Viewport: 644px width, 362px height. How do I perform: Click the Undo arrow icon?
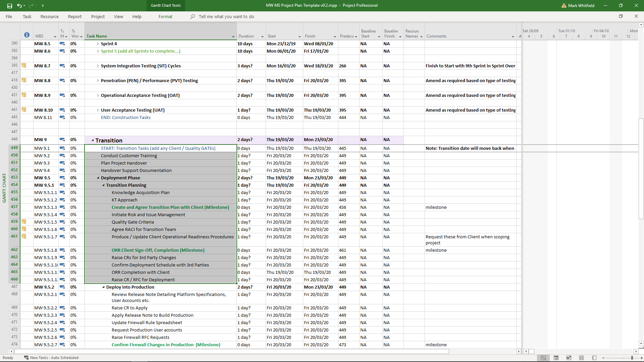pos(19,6)
